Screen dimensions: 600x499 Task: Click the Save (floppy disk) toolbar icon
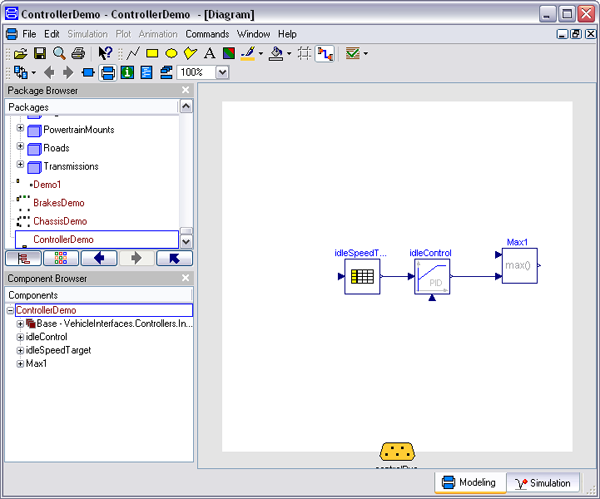pos(40,53)
